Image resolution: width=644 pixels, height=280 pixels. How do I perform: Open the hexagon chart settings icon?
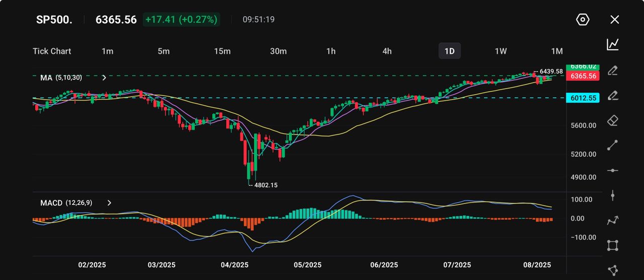point(583,20)
